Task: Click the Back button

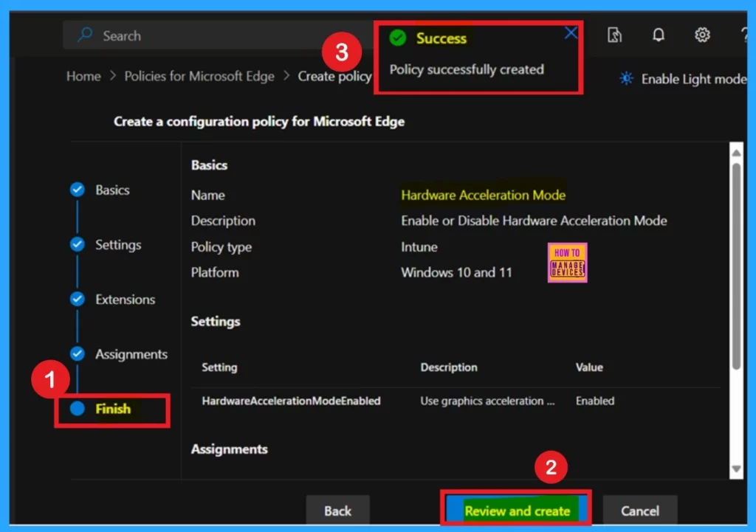Action: [x=337, y=511]
